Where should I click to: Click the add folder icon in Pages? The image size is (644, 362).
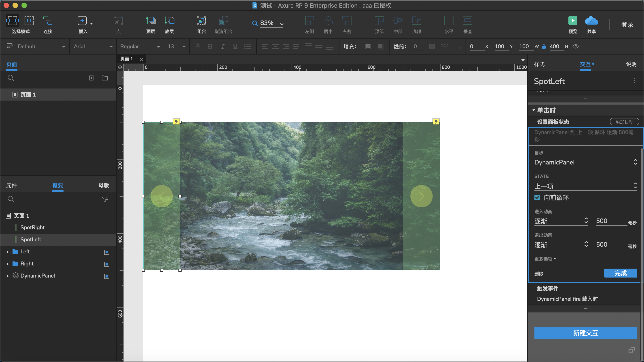105,78
